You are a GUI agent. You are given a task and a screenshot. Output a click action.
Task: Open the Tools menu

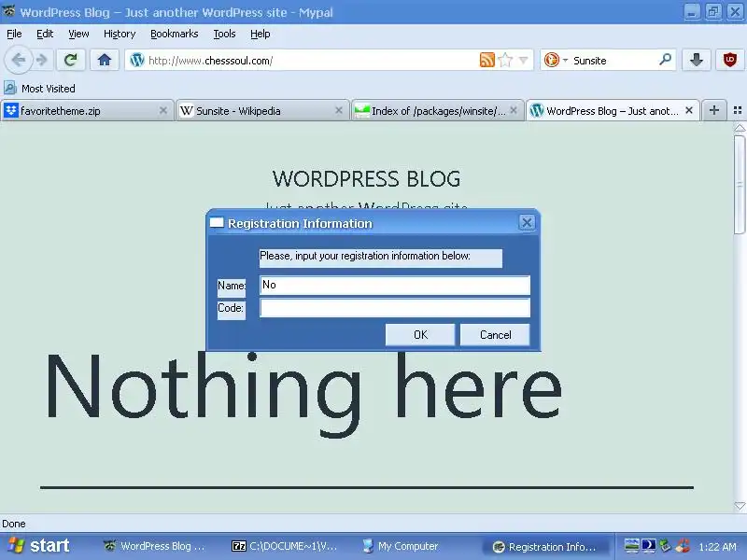point(224,34)
